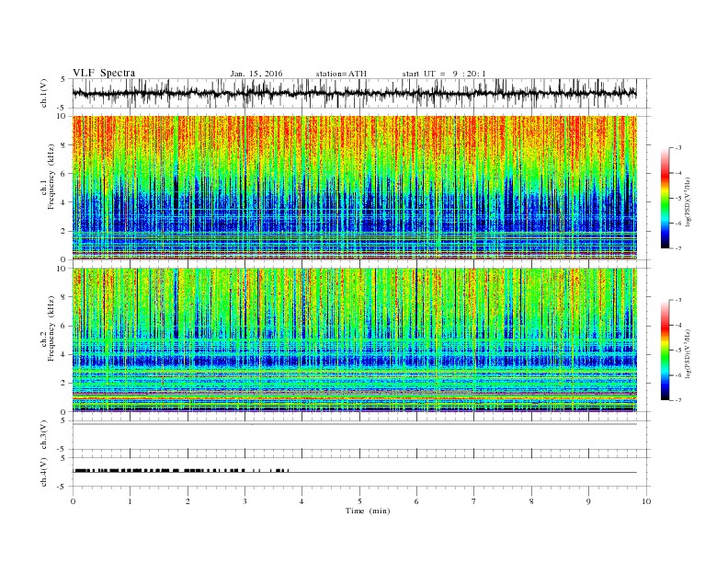Click the ch.2 spectrogram "4" kHz tick label
Viewport: 728px width, 563px height.
coord(63,355)
